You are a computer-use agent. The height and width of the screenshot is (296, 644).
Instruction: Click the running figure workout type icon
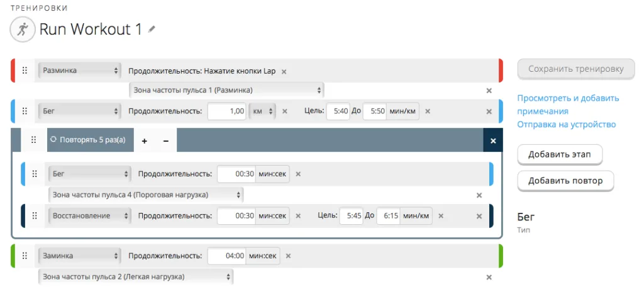coord(24,29)
